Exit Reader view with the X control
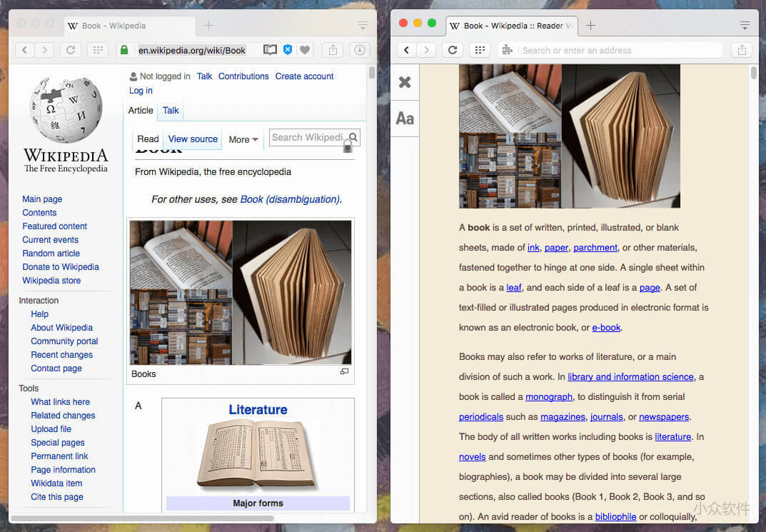This screenshot has width=766, height=532. coord(405,81)
